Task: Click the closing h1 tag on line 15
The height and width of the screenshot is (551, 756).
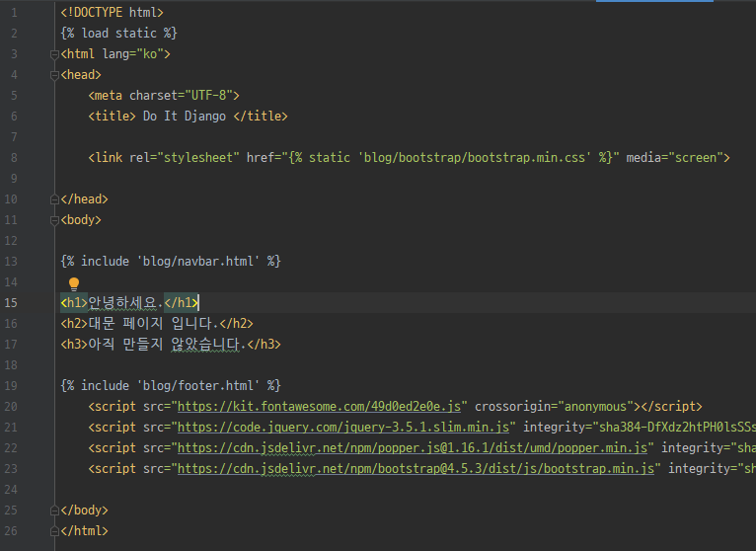Action: 181,303
